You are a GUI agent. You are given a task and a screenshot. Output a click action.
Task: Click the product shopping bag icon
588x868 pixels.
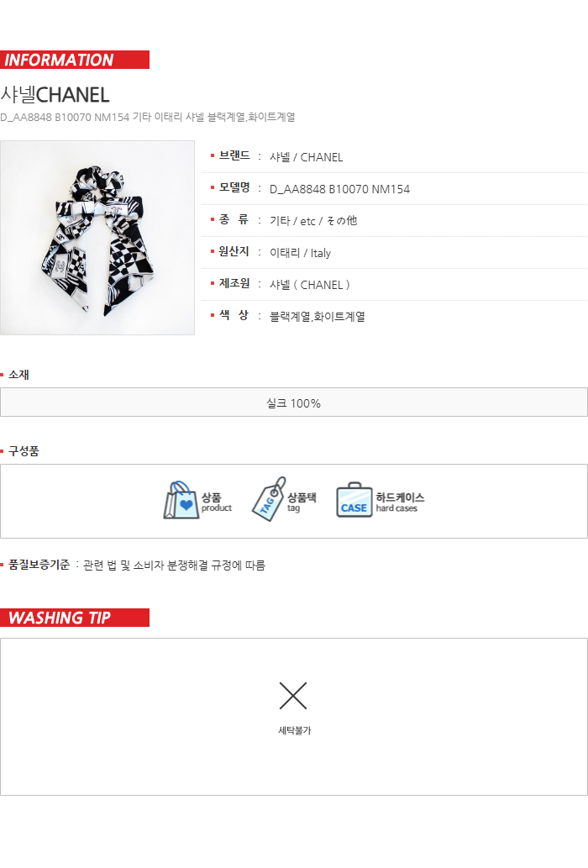[181, 500]
